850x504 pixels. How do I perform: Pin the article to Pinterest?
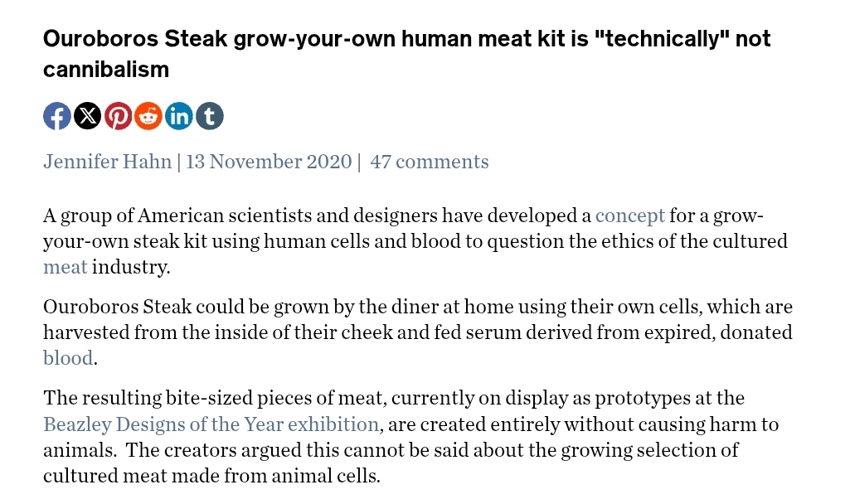(x=118, y=116)
